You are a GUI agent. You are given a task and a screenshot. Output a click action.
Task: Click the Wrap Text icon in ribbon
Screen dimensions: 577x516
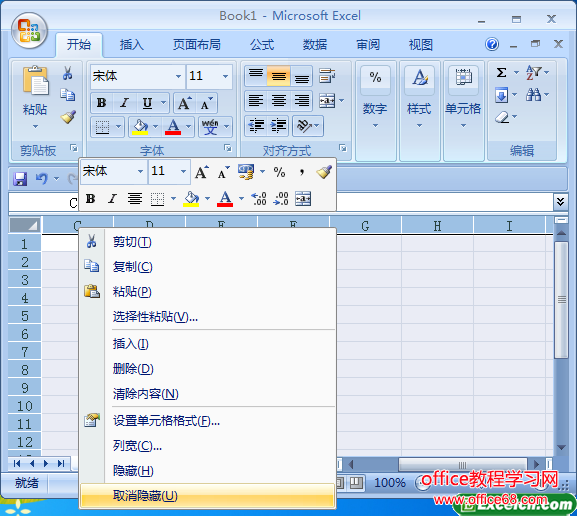[x=327, y=76]
